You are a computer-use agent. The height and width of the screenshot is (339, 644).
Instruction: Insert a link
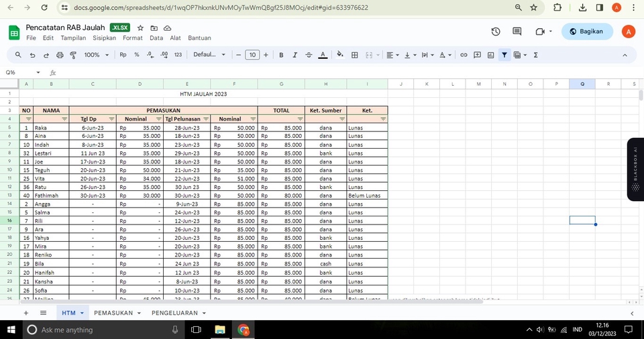click(464, 55)
